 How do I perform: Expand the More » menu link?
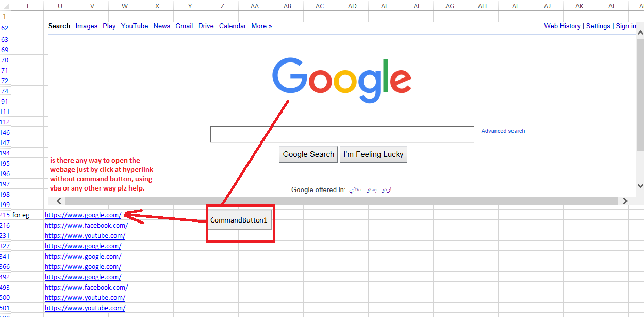[x=261, y=26]
